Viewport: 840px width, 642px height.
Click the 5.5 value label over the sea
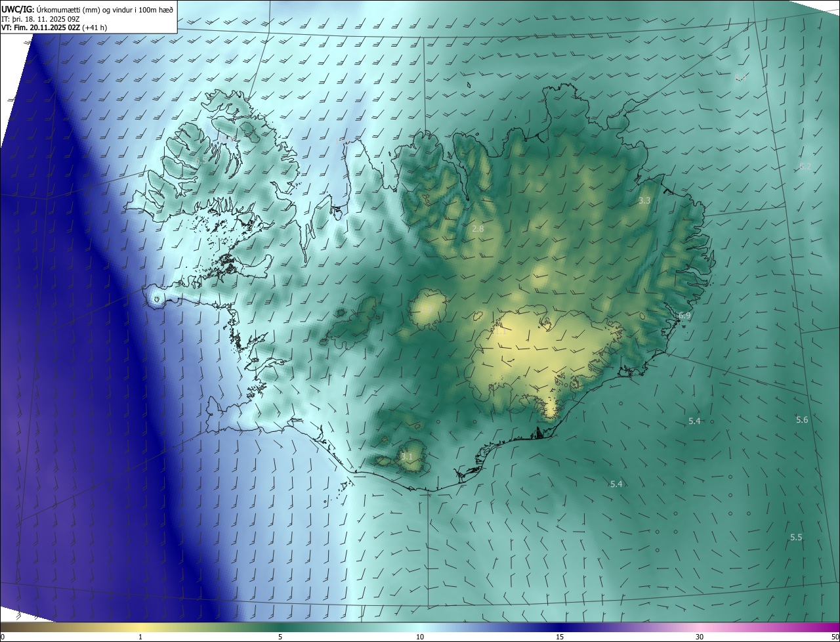pos(796,538)
